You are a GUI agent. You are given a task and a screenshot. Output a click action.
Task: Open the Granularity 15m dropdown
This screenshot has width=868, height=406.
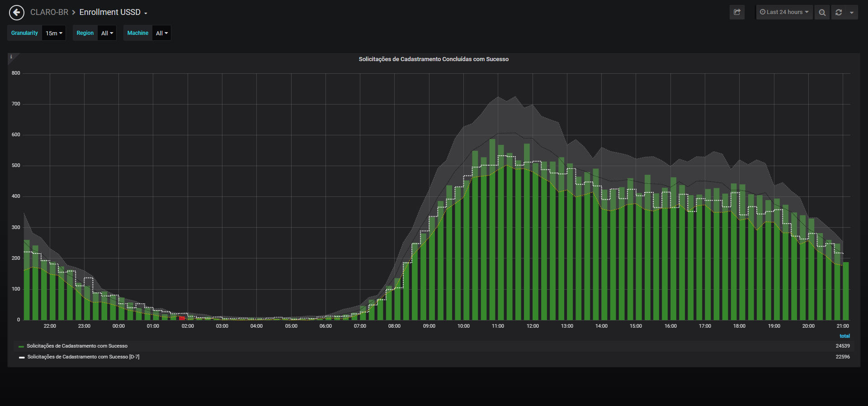coord(54,33)
